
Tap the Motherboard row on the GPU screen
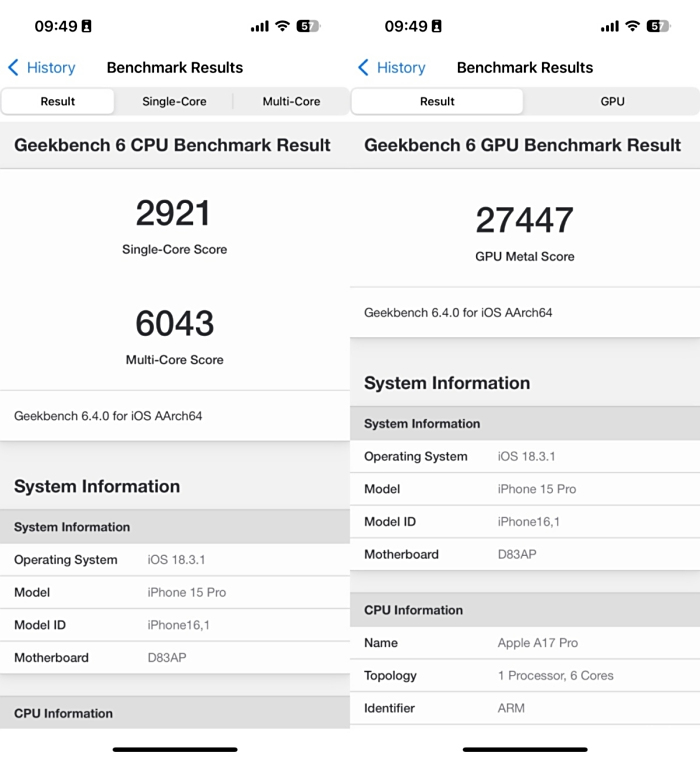coord(525,554)
